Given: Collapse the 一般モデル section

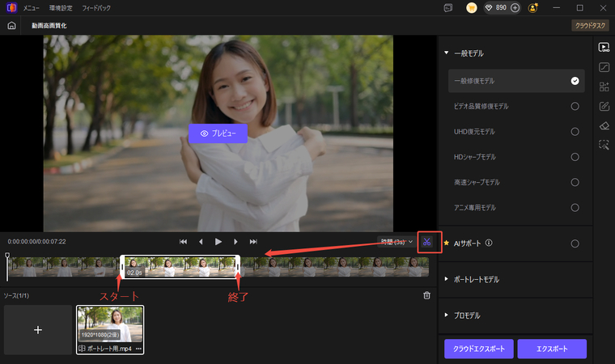Looking at the screenshot, I should click(446, 53).
